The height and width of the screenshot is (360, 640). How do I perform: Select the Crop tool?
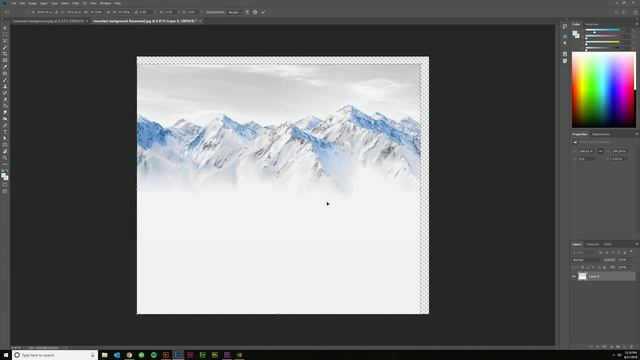tap(5, 54)
